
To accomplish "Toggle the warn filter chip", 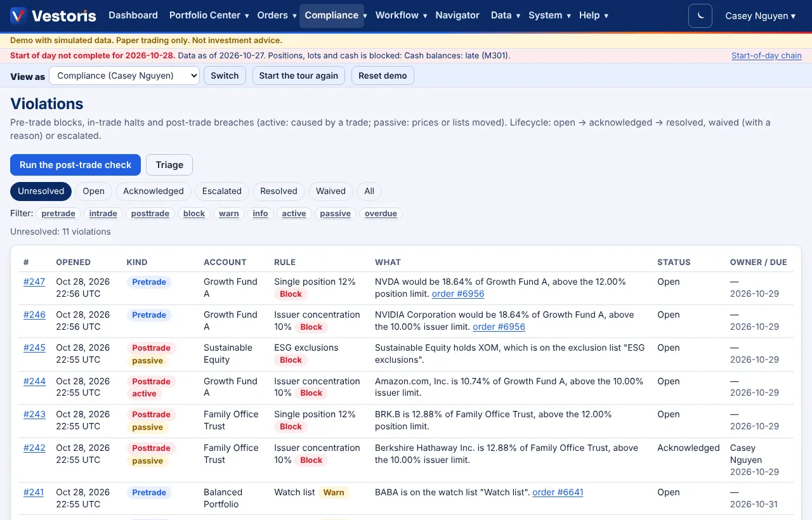I will point(229,214).
